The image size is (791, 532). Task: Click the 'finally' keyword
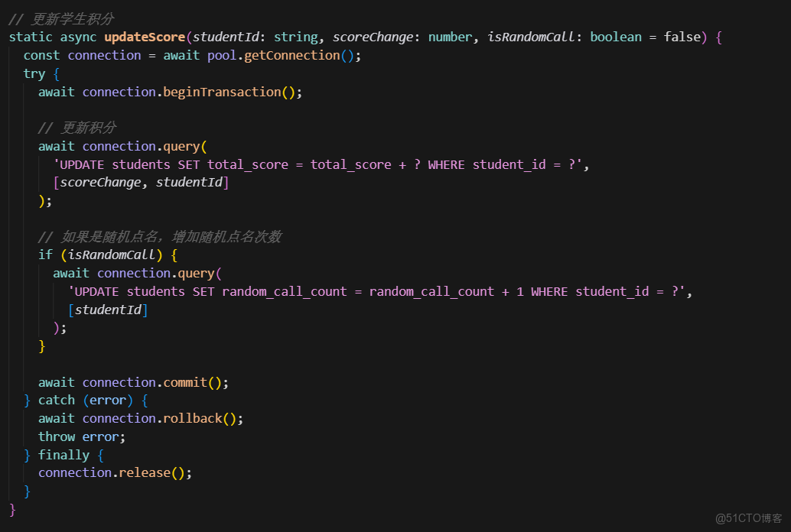pyautogui.click(x=63, y=456)
